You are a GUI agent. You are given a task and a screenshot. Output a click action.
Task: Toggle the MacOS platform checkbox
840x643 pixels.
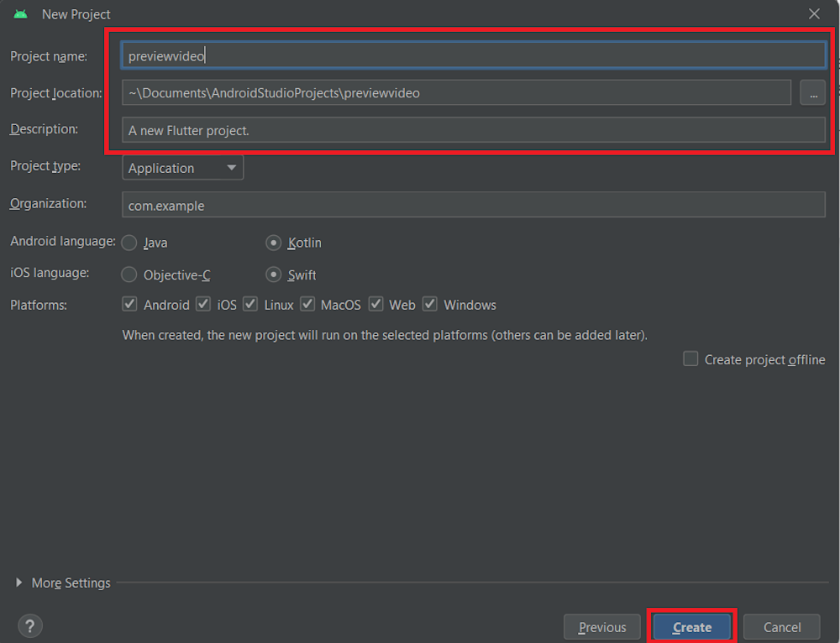307,304
